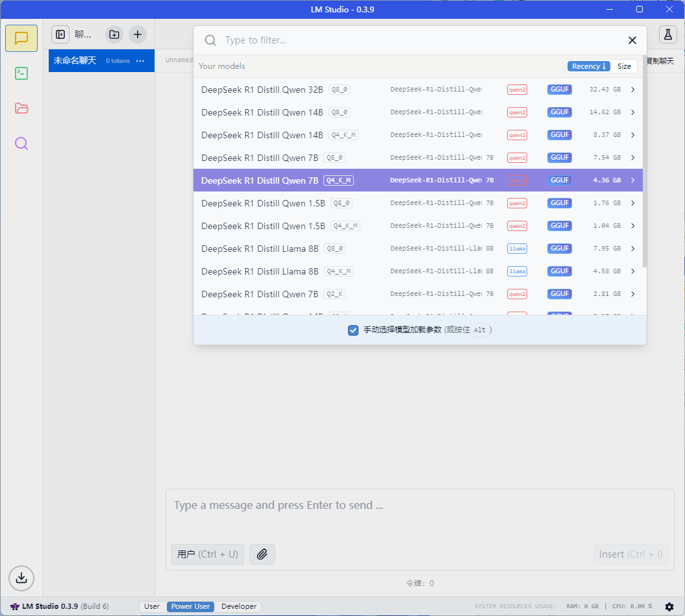685x616 pixels.
Task: Expand Qwen 1.5B Q4_K_M row chevron
Action: [632, 226]
